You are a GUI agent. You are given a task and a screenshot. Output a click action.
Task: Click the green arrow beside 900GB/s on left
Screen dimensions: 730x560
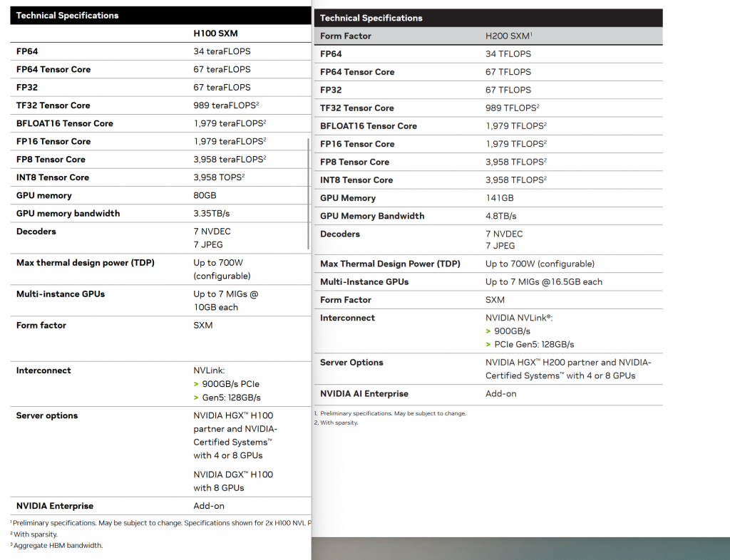pos(196,384)
